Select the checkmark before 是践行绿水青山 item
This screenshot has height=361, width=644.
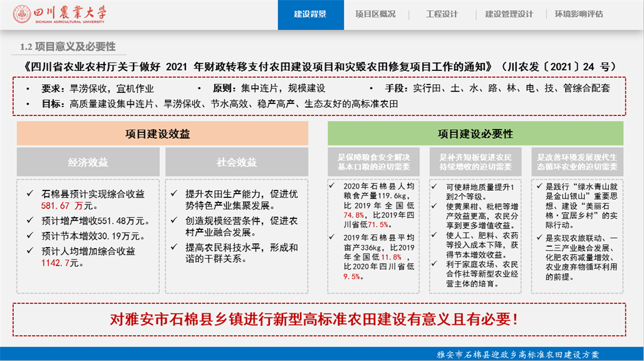pyautogui.click(x=538, y=186)
